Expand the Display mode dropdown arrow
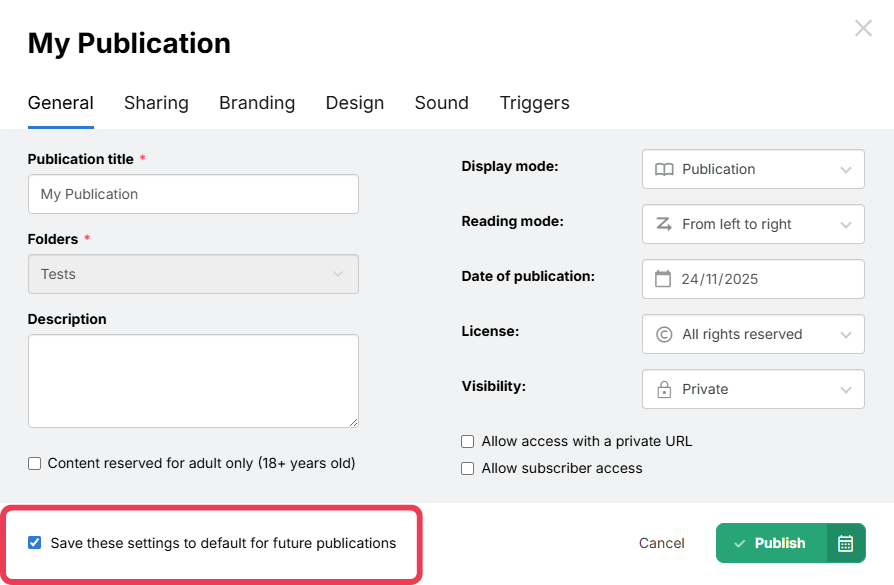This screenshot has height=585, width=894. point(846,170)
